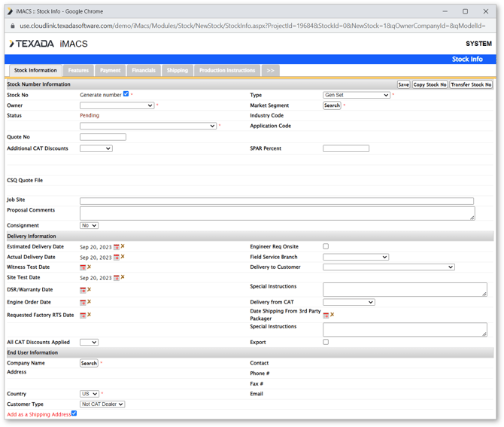Open calendar for Estimated Delivery Date

click(x=117, y=247)
